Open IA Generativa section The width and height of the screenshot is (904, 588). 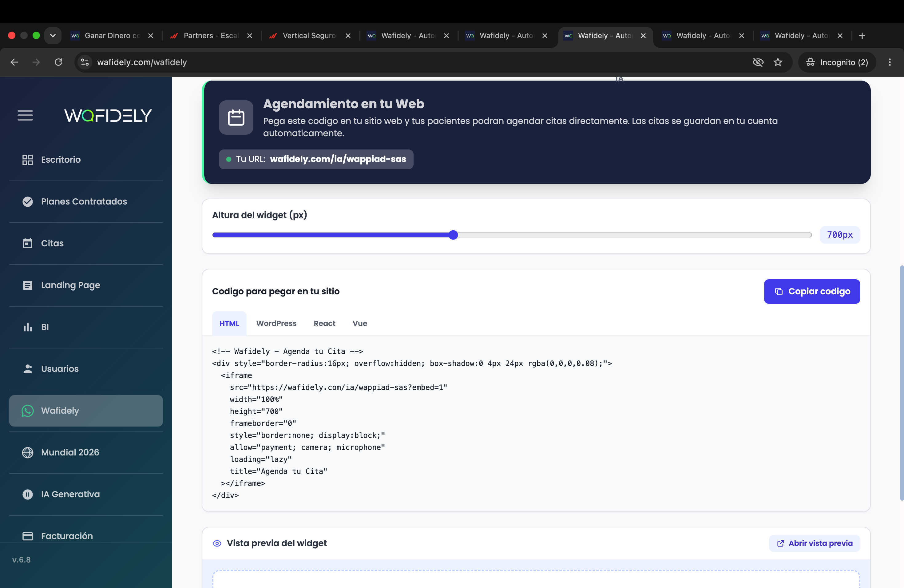point(86,494)
